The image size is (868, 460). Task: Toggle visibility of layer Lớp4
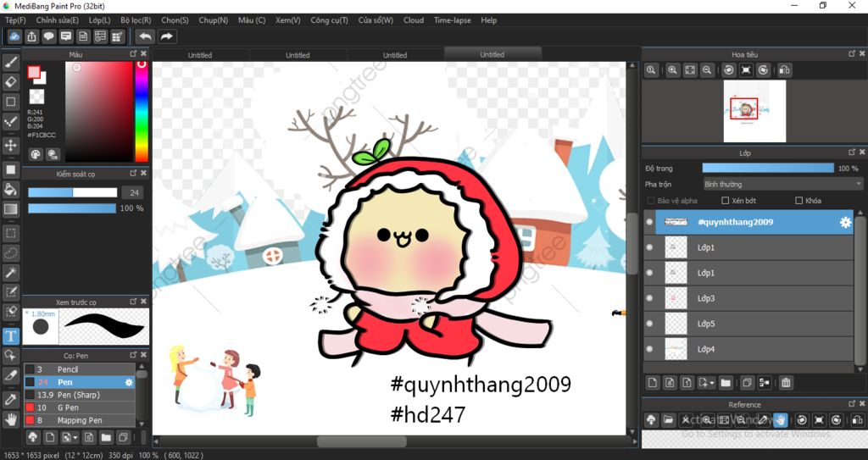(649, 349)
